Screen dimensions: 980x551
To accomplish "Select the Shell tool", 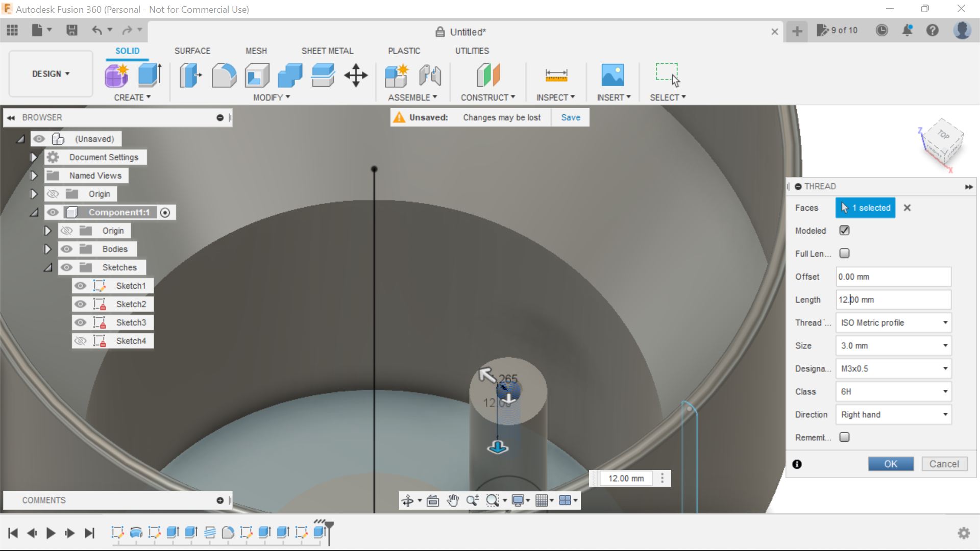I will 257,76.
